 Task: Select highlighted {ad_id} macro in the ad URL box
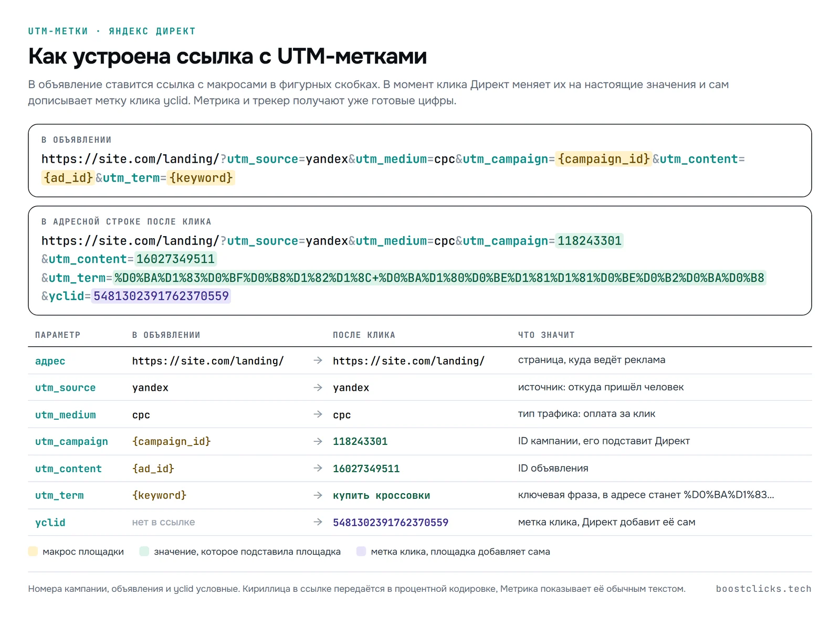68,178
